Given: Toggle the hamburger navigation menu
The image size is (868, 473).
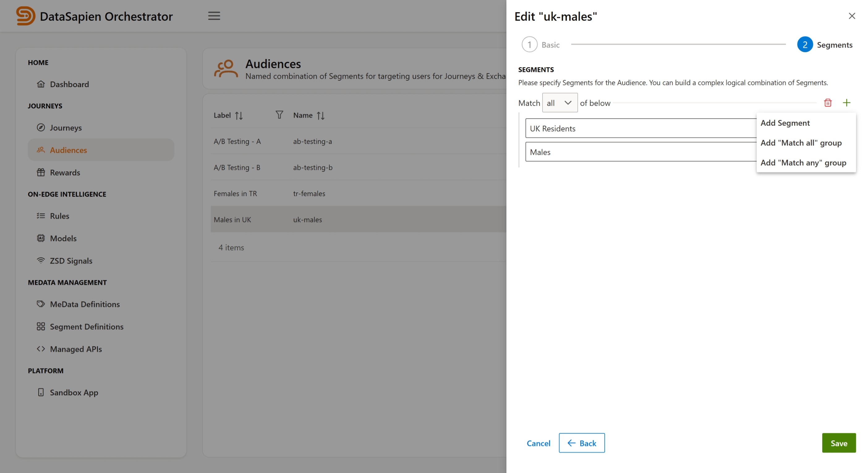Looking at the screenshot, I should click(x=214, y=16).
